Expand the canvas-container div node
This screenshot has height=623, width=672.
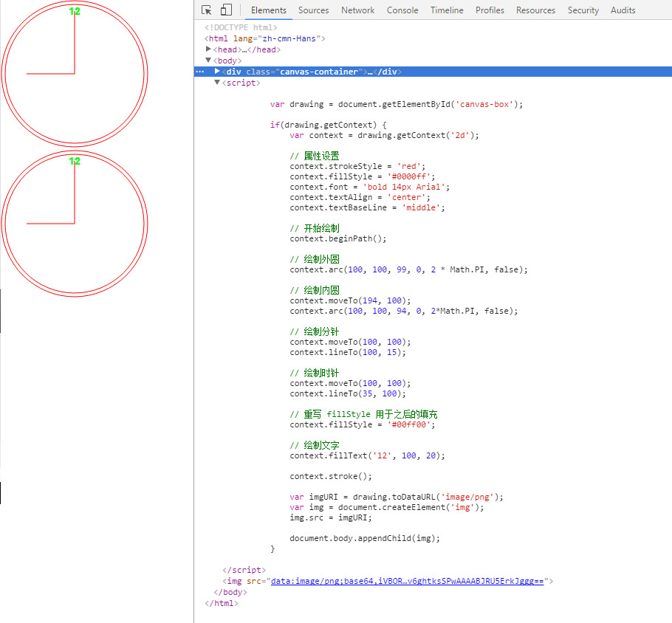217,72
